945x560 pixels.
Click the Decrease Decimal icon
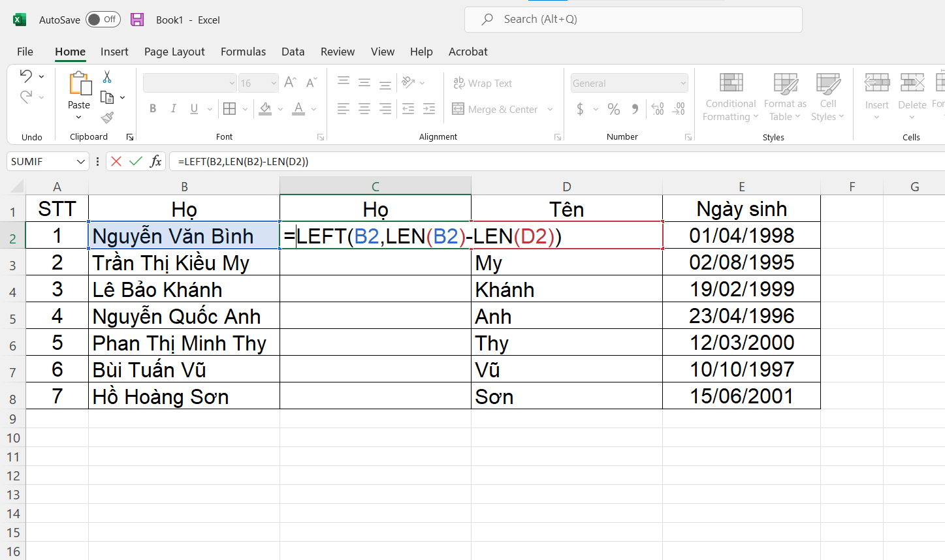pyautogui.click(x=679, y=109)
